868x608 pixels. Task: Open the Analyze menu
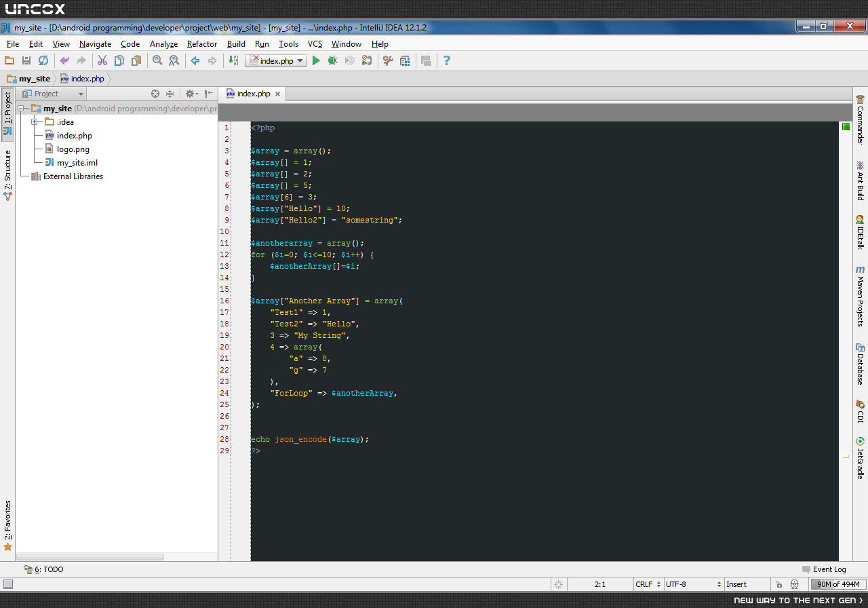coord(163,44)
